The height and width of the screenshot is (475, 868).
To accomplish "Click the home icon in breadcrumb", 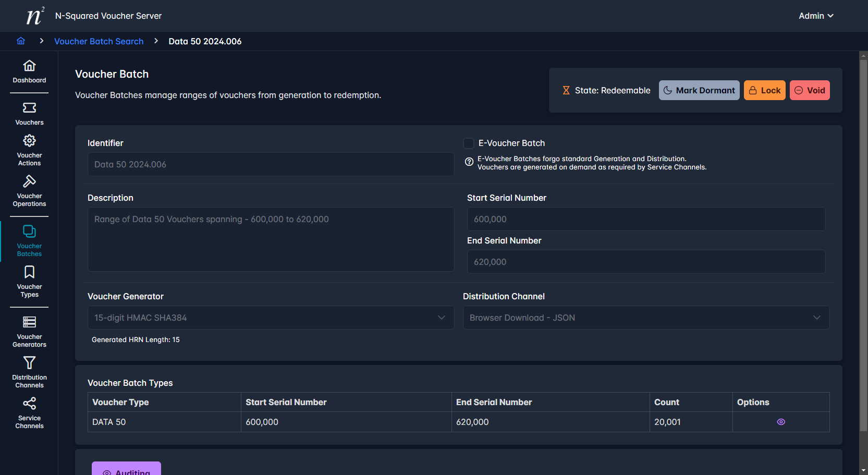I will point(21,41).
